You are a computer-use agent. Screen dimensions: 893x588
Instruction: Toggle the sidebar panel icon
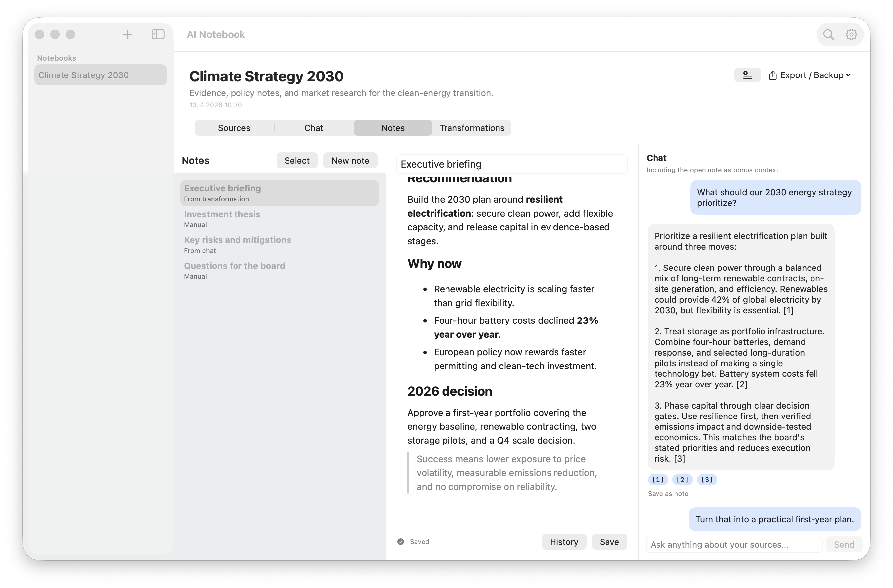[158, 34]
